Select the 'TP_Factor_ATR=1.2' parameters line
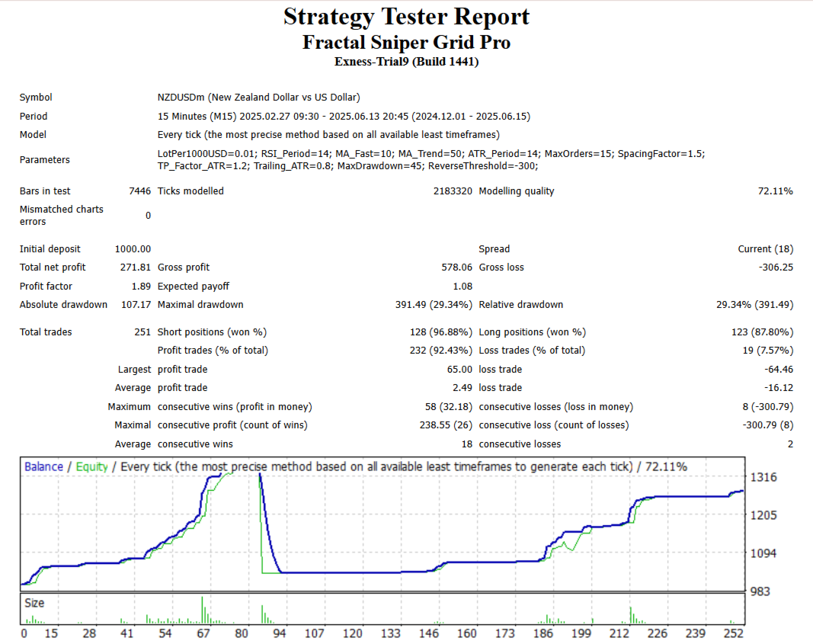Image resolution: width=813 pixels, height=644 pixels. tap(347, 166)
